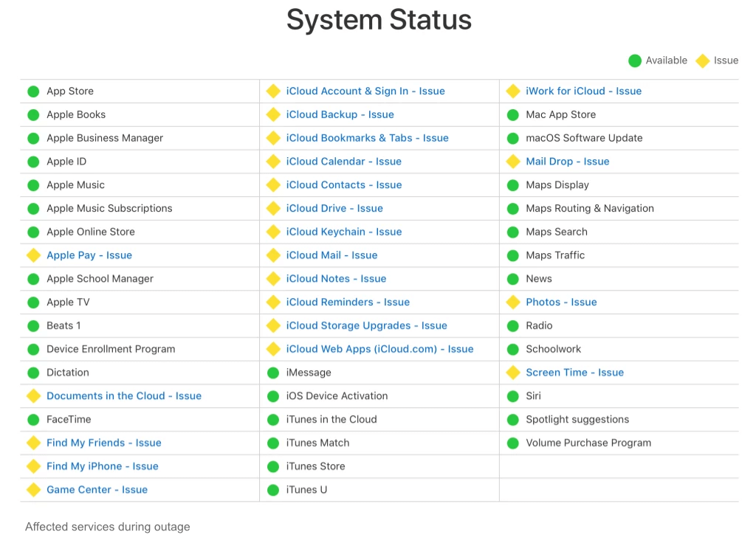This screenshot has width=756, height=543.
Task: Click the Schoolwork entry
Action: pyautogui.click(x=553, y=349)
